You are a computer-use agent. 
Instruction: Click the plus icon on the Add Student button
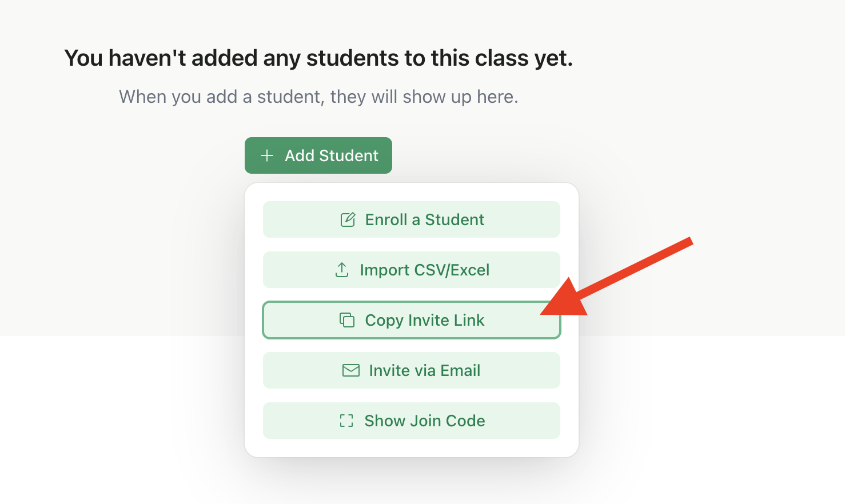point(267,155)
